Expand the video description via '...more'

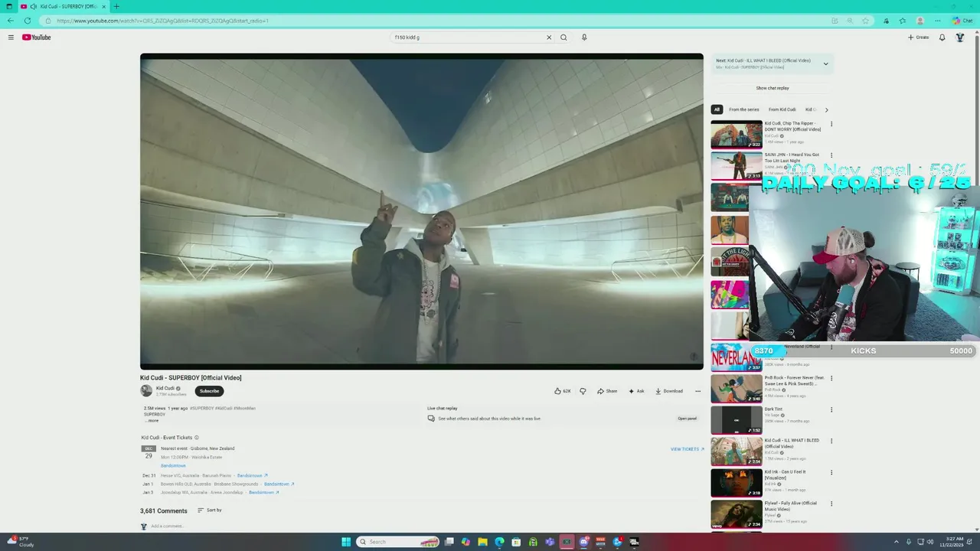tap(152, 420)
